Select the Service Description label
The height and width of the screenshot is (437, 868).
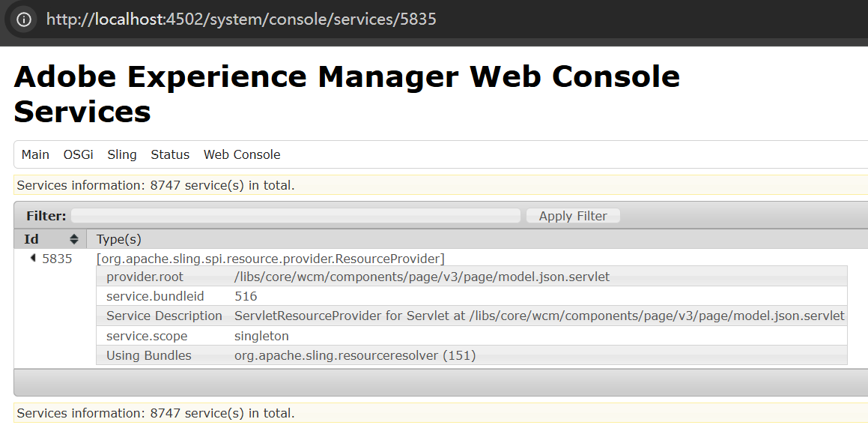(164, 316)
